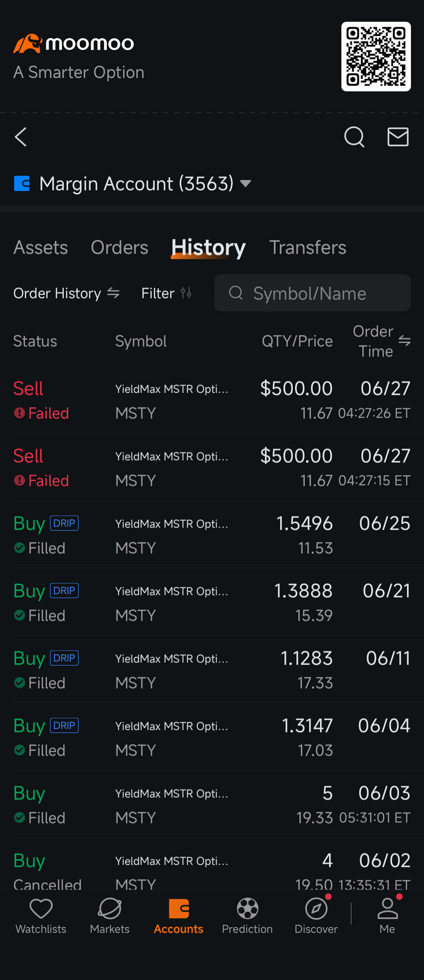This screenshot has height=980, width=424.
Task: Open failed Sell order at 04:27:26
Action: pyautogui.click(x=212, y=400)
